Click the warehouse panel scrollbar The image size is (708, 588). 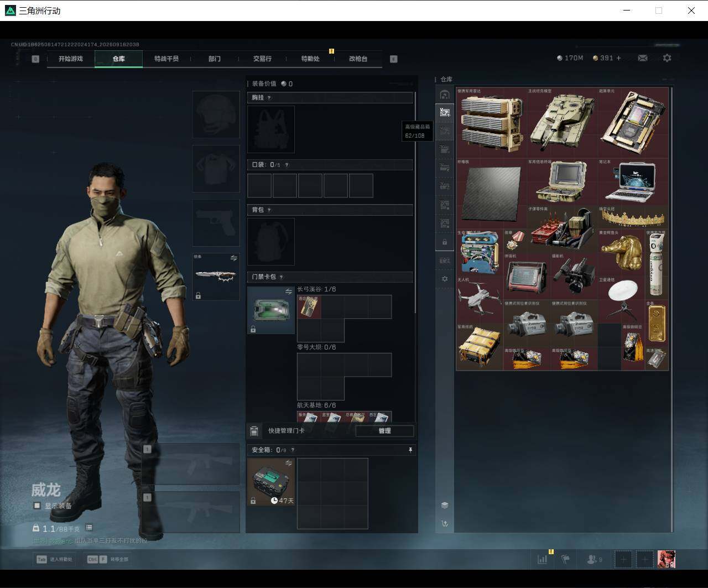coord(671,309)
